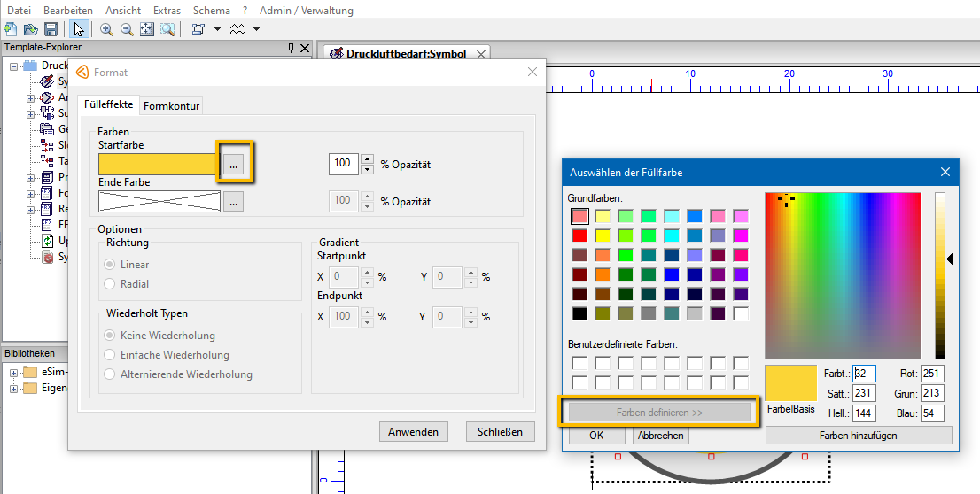Pick the white swatch in Grundfarben
The image size is (980, 494).
[x=742, y=313]
